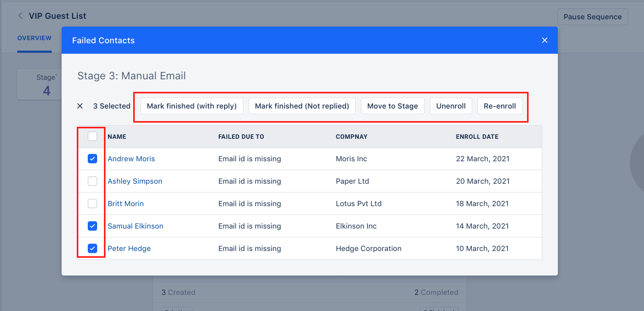Select Moris Inc company cell
The image size is (644, 311).
352,159
